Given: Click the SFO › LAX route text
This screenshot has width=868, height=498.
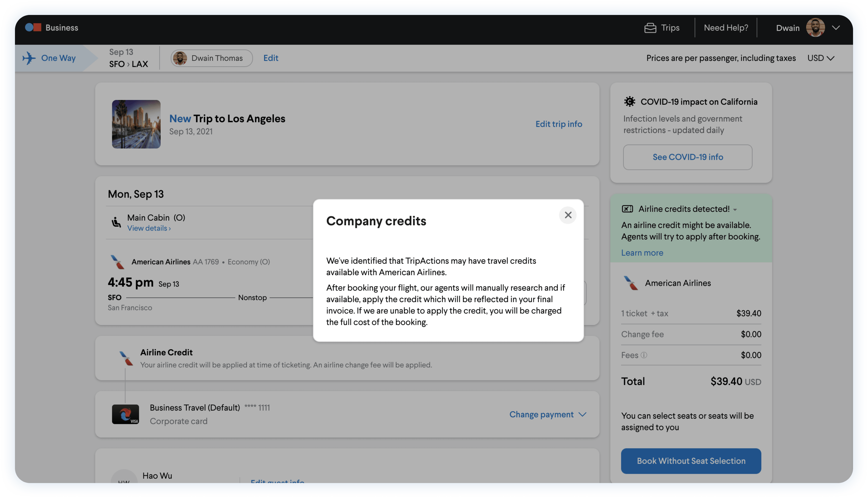Looking at the screenshot, I should click(129, 64).
